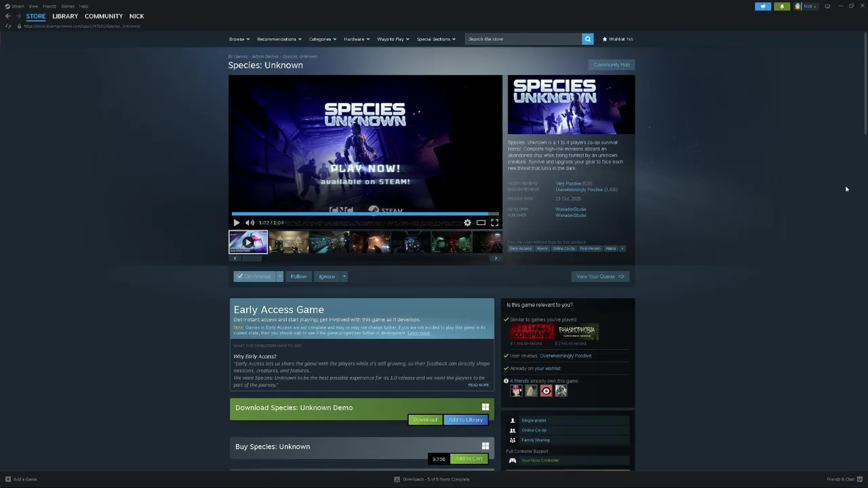
Task: Switch to the LIBRARY tab
Action: tap(65, 16)
